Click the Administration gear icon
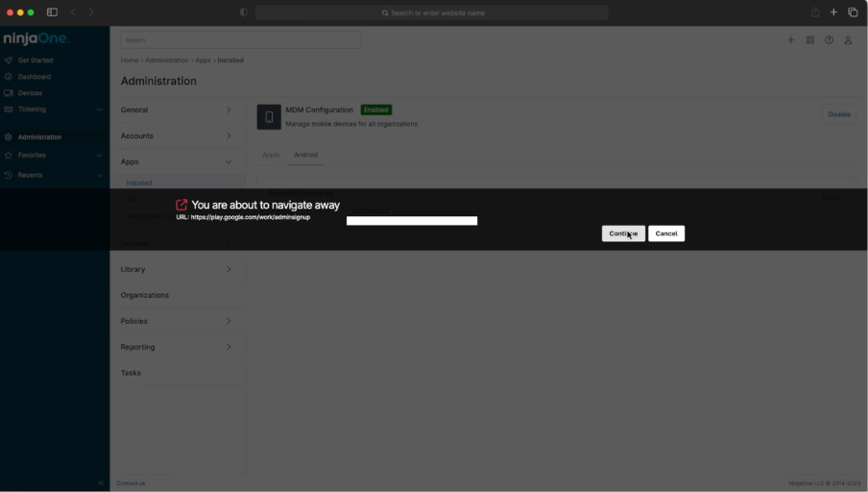This screenshot has height=492, width=868. coord(9,136)
